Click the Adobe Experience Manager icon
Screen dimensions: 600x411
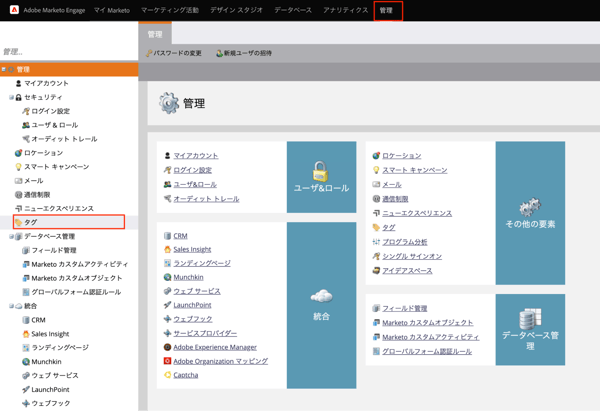[167, 347]
